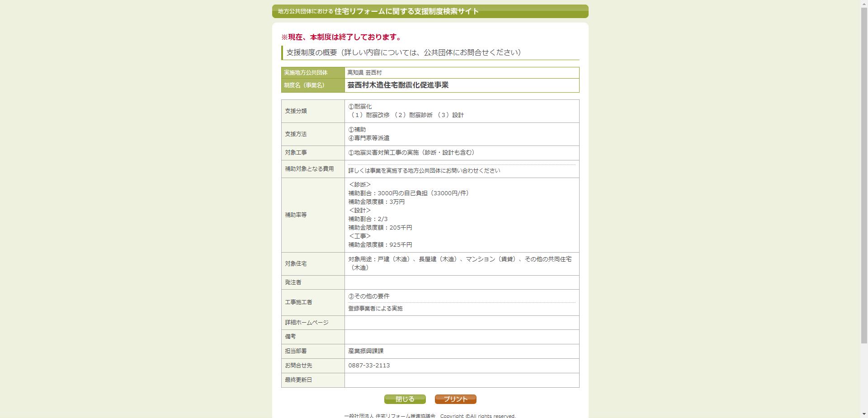Click the プリント (print) button
The image size is (868, 418).
pos(455,399)
